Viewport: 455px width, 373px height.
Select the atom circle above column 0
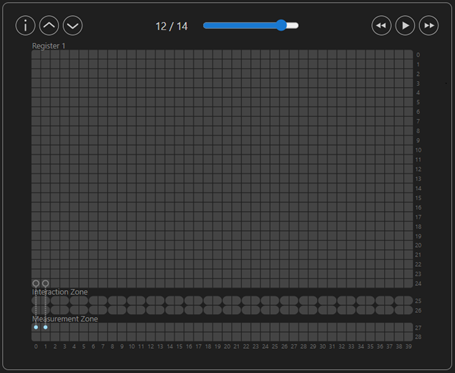click(x=36, y=283)
